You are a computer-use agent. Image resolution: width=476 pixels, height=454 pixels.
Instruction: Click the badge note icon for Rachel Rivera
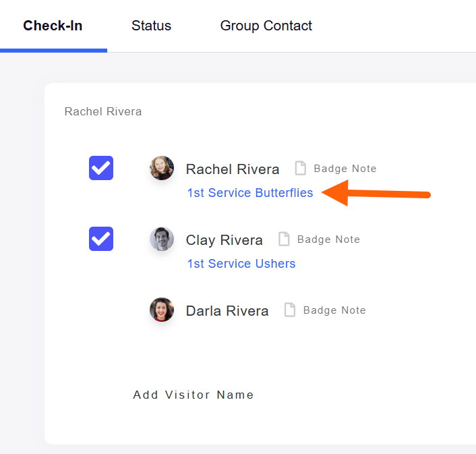click(301, 169)
